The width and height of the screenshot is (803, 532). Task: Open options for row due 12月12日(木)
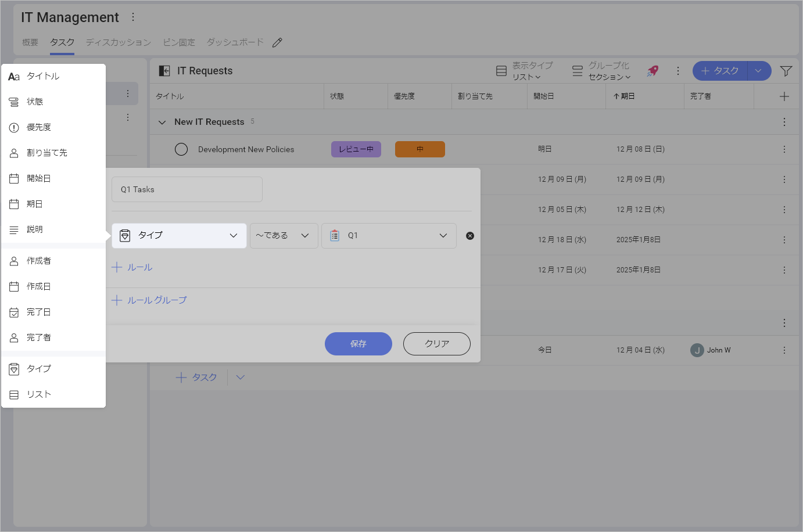[x=784, y=210]
